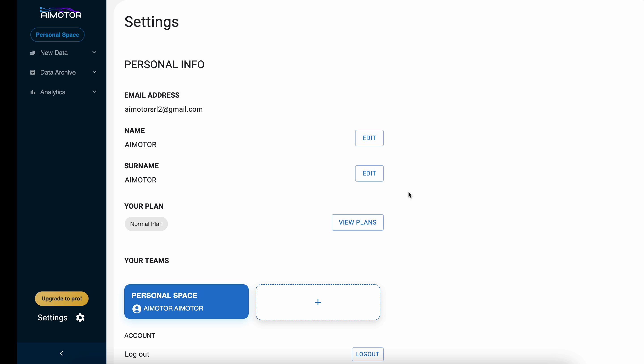Screen dimensions: 644x364
Task: Click the Personal Space pill button
Action: pyautogui.click(x=57, y=35)
